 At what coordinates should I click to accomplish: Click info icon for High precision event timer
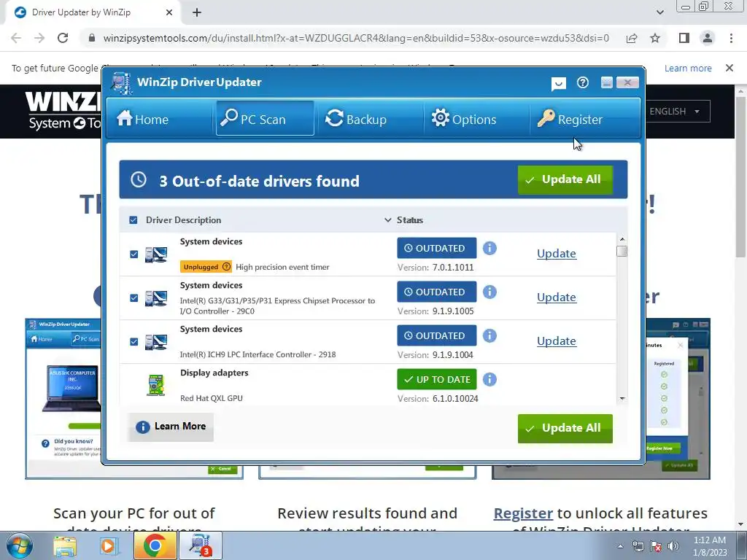[489, 248]
